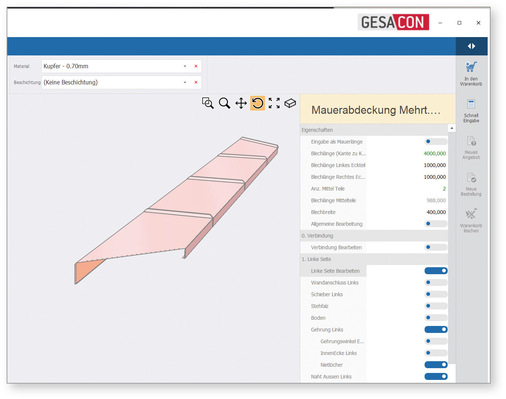The width and height of the screenshot is (506, 399).
Task: Fit view to screen icon
Action: click(x=274, y=103)
